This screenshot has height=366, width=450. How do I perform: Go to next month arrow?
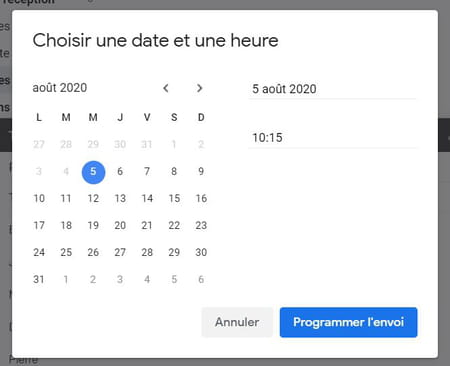(199, 88)
